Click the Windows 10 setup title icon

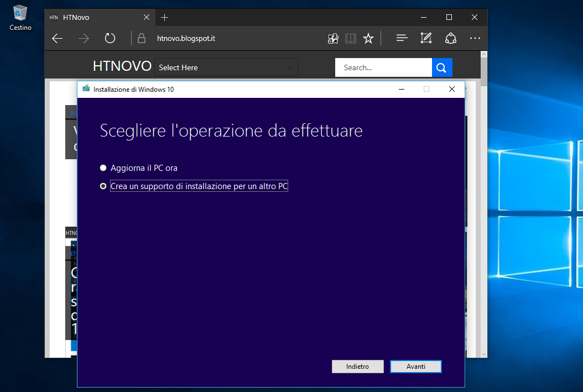pos(86,89)
